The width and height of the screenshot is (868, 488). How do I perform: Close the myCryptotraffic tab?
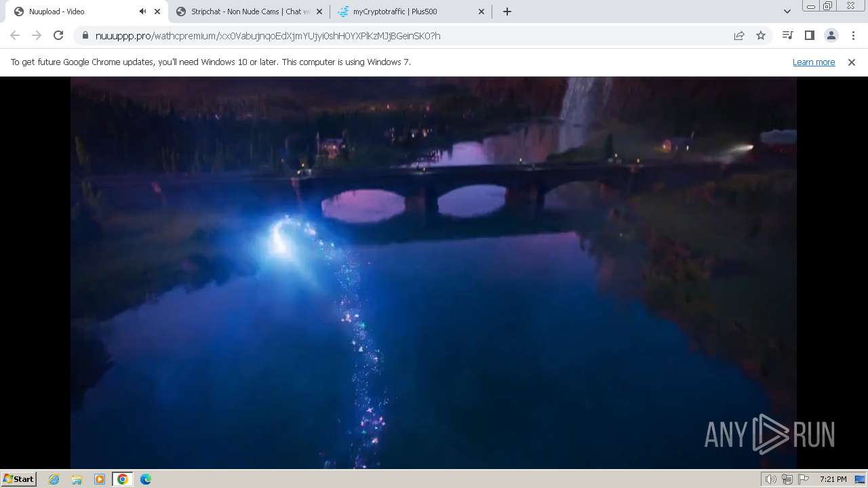click(481, 12)
